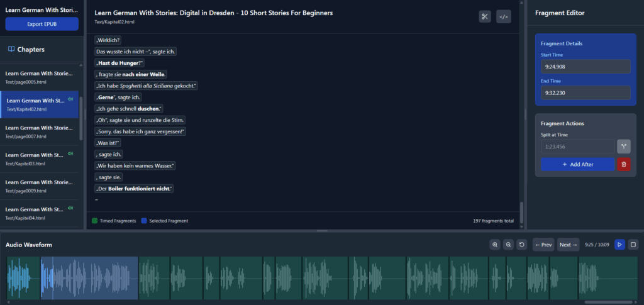Select fragment "Hast du Hunger?"
The image size is (644, 305).
(119, 63)
